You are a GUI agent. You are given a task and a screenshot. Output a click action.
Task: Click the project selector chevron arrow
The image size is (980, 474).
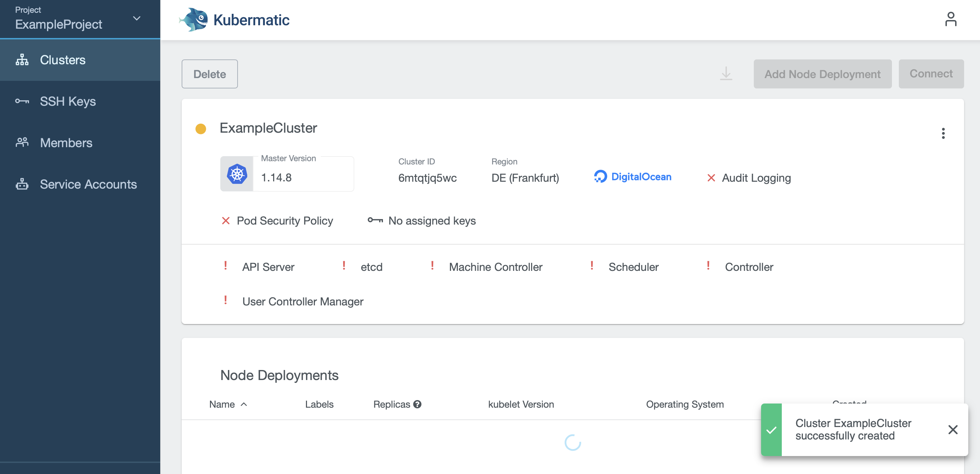137,18
